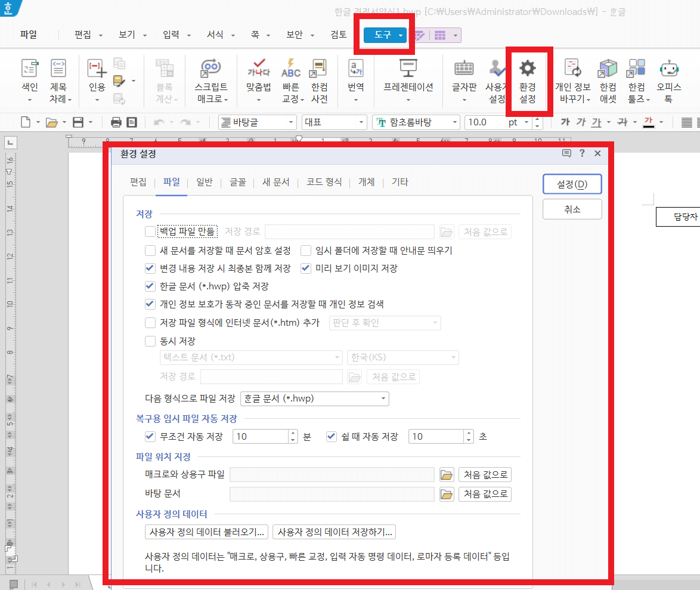
Task: Open the 한컴 툴즈 tool
Action: (637, 81)
